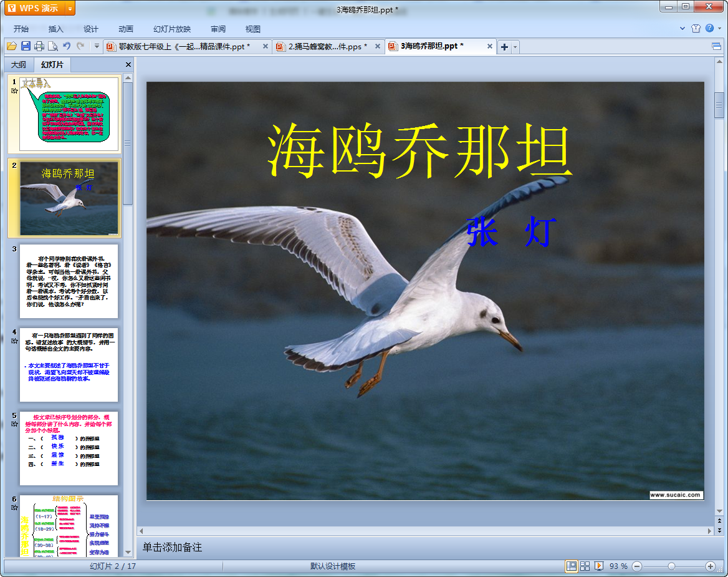Go to the previous slide with double-up arrow

(719, 521)
